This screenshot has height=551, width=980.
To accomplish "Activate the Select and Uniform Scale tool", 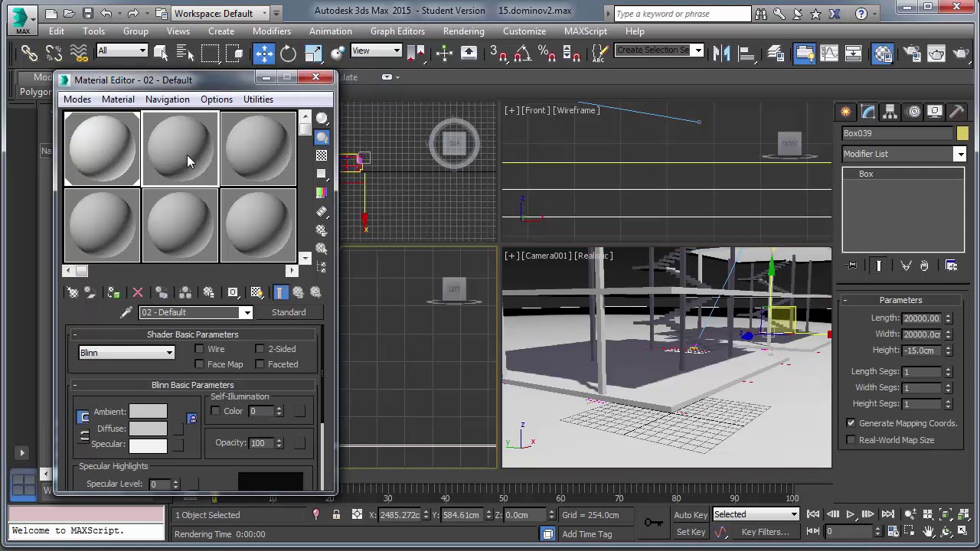I will tap(313, 53).
